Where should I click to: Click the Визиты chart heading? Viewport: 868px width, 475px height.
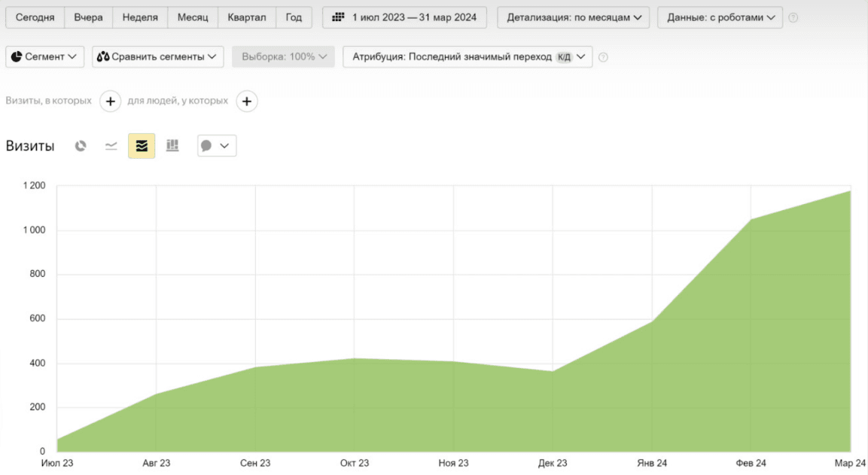coord(30,146)
